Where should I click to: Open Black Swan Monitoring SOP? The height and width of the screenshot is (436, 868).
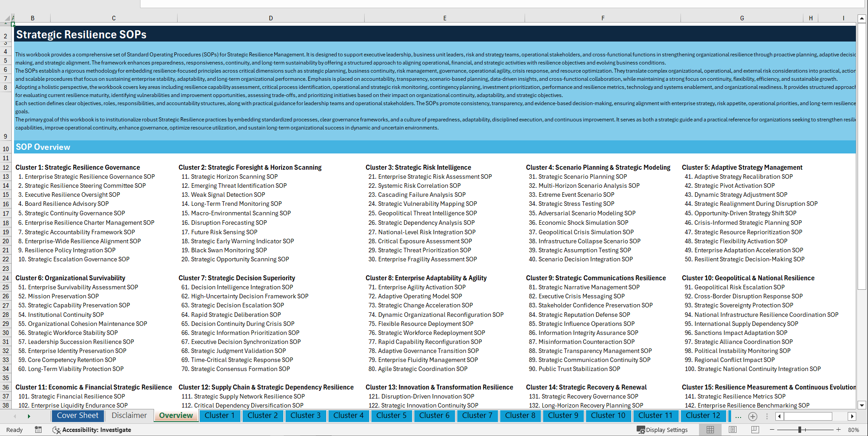pyautogui.click(x=224, y=250)
